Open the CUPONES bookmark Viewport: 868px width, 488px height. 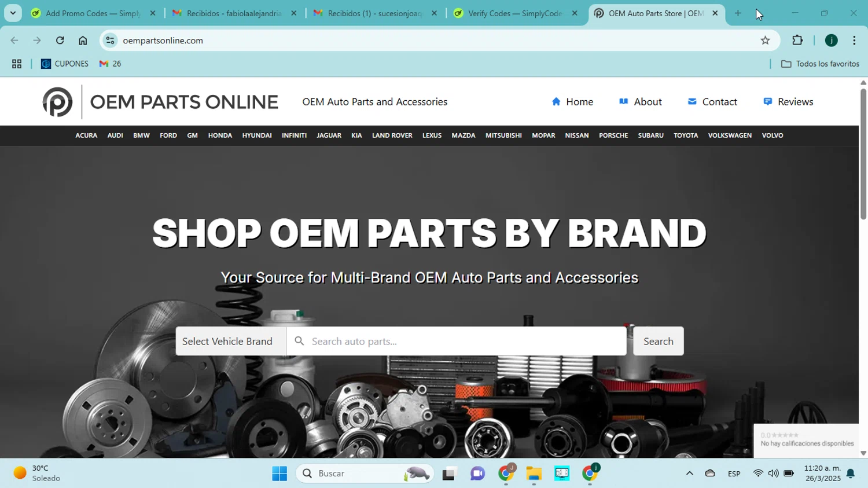pyautogui.click(x=64, y=64)
